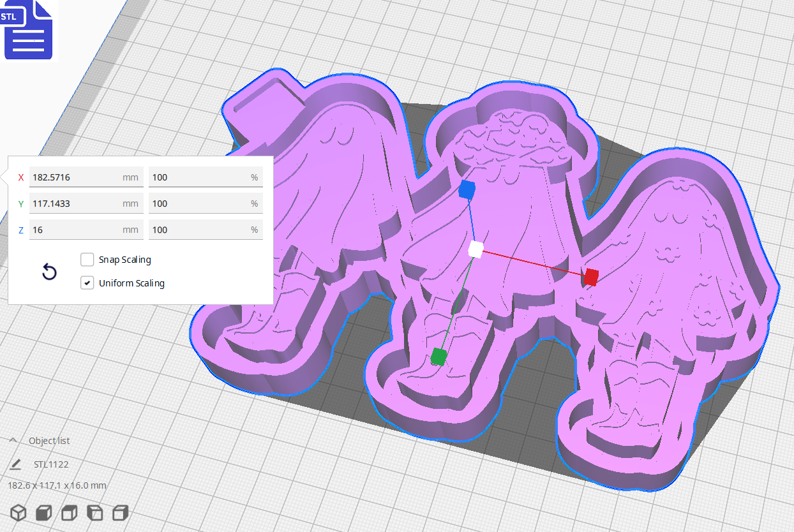The image size is (794, 532).
Task: Click the white center scale handle
Action: 475,250
